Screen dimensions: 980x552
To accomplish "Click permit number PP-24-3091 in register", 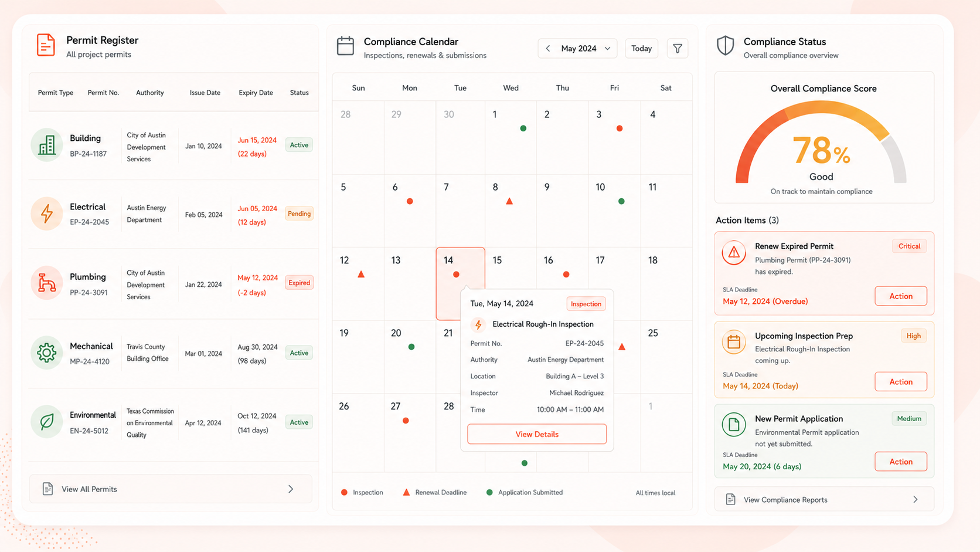I will (89, 292).
